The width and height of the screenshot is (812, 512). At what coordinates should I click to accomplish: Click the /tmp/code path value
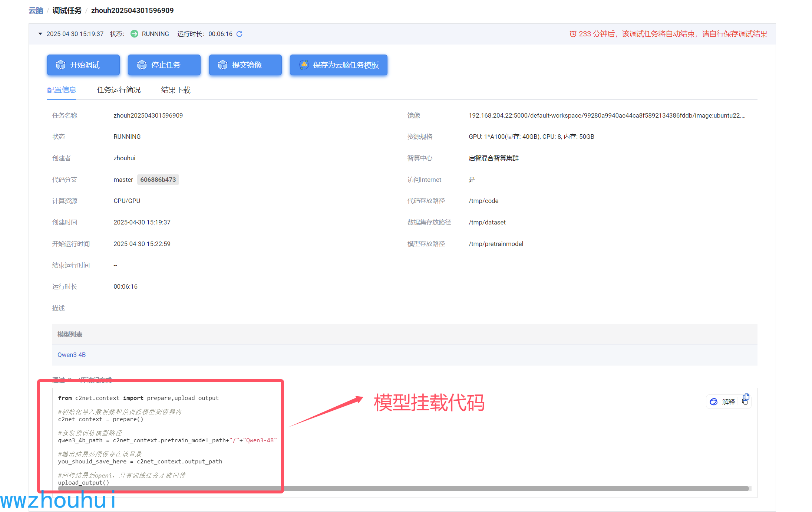tap(483, 201)
